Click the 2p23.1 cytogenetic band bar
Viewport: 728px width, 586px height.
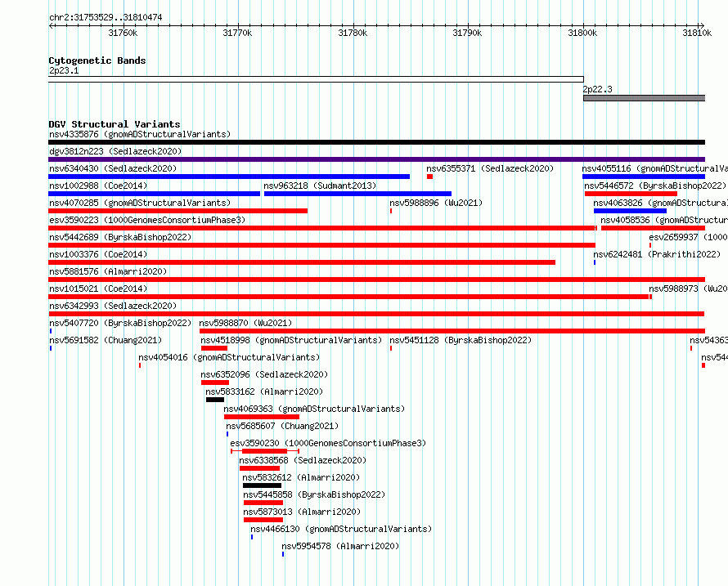[316, 79]
